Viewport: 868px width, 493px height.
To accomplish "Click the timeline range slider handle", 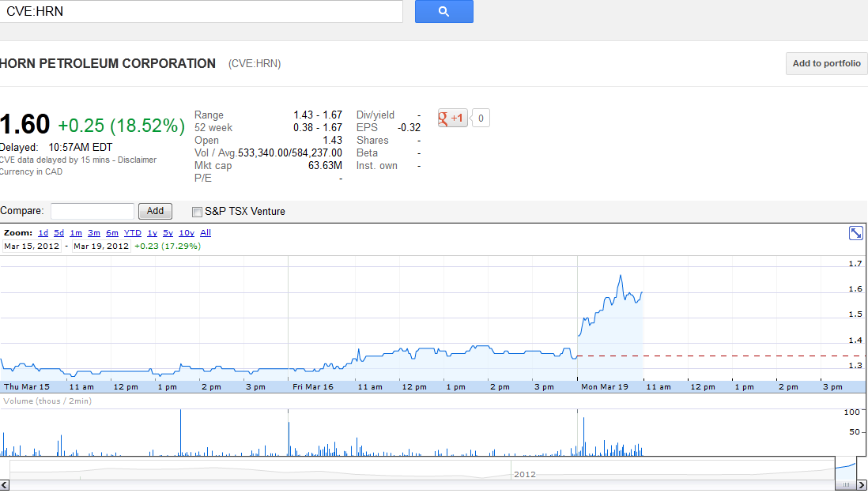I will (x=845, y=484).
